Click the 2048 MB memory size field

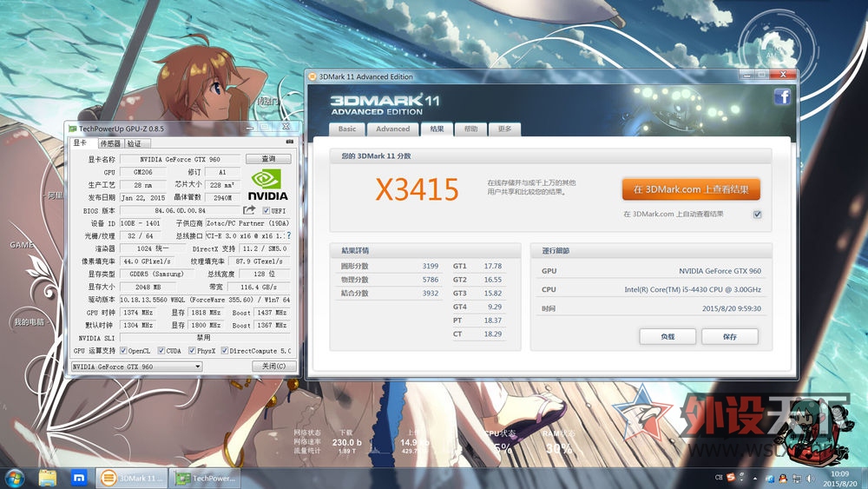[x=148, y=287]
